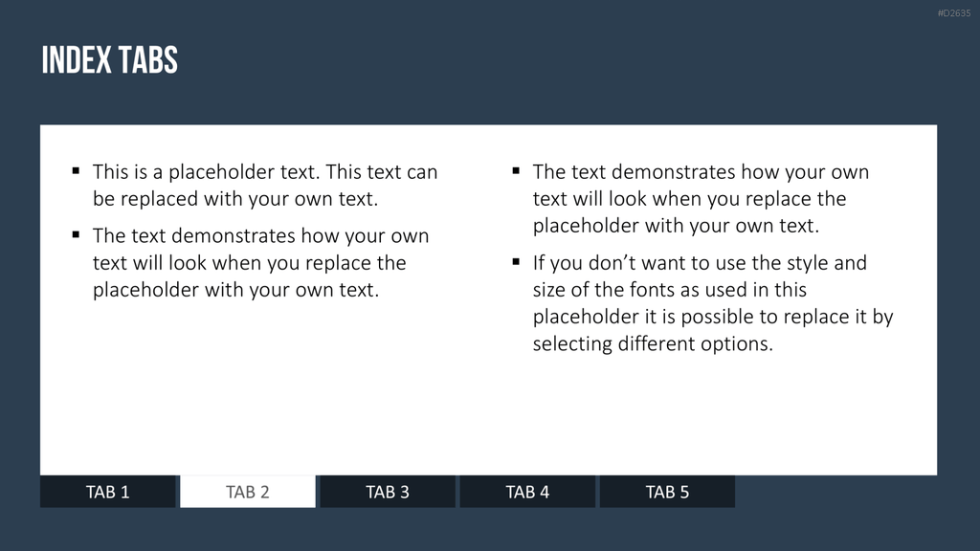Click bullet marker of left 'The text demonstrates'
The image size is (980, 551).
(x=77, y=235)
